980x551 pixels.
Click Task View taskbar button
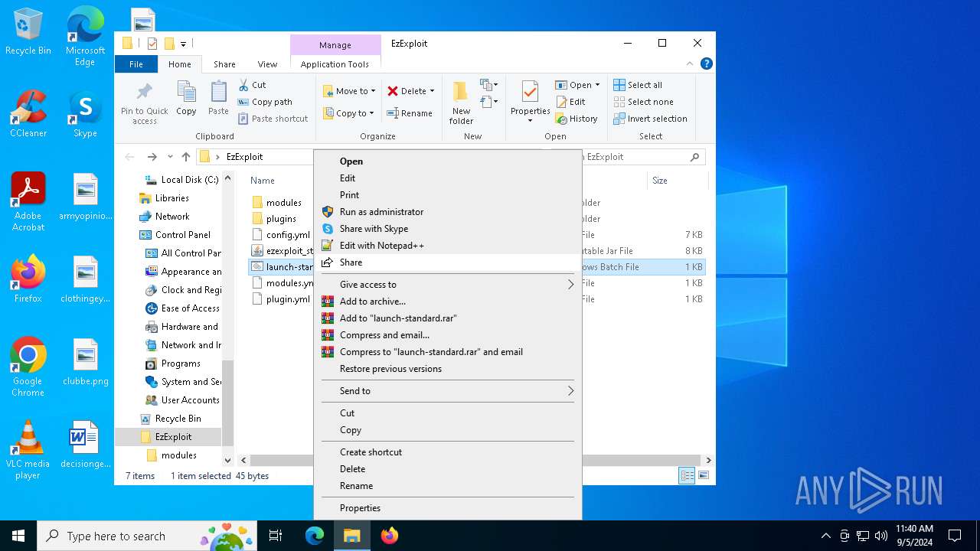[276, 536]
